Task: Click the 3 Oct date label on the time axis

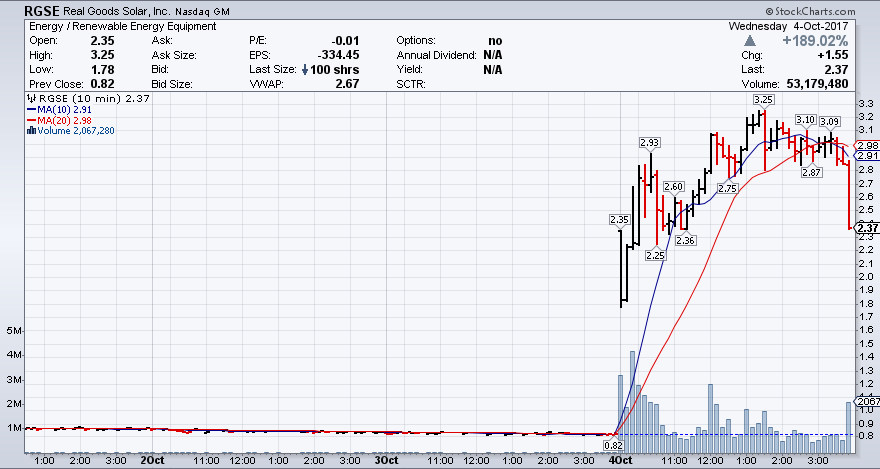Action: [386, 461]
